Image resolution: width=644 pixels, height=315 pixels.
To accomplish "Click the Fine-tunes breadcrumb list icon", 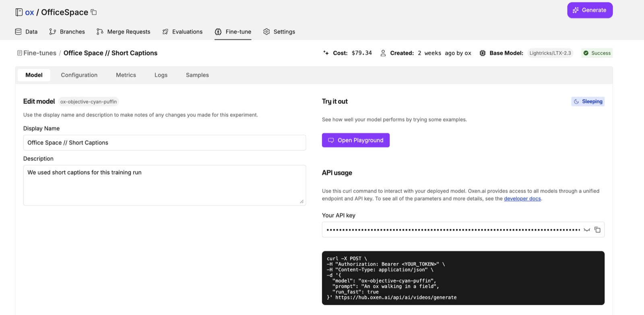I will point(19,53).
